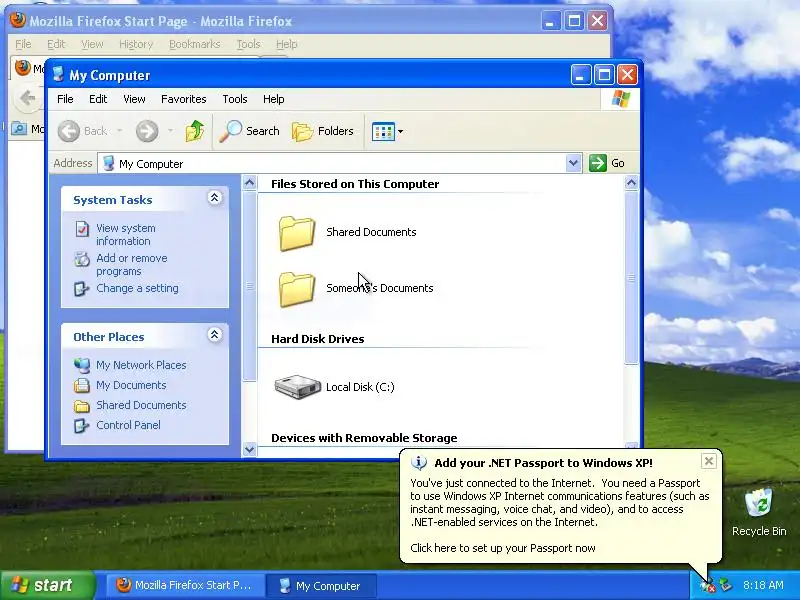Toggle the Folders pane button
800x600 pixels.
click(x=323, y=131)
